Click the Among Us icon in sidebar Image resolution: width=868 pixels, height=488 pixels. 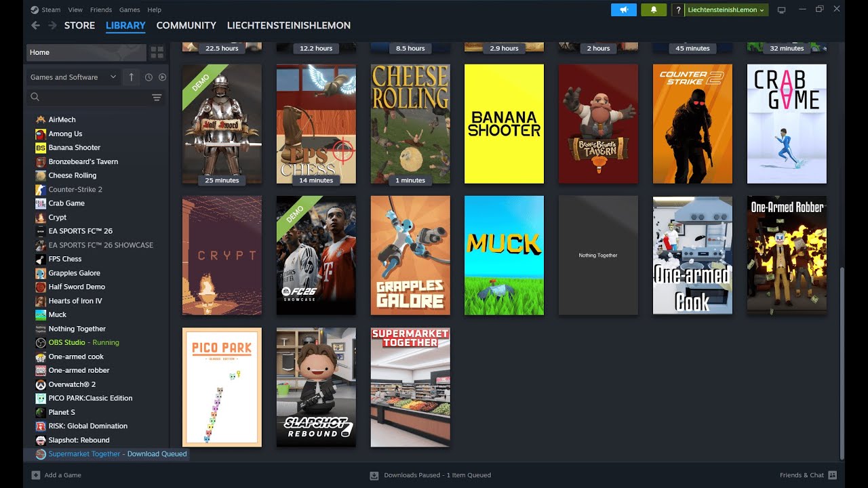[41, 134]
